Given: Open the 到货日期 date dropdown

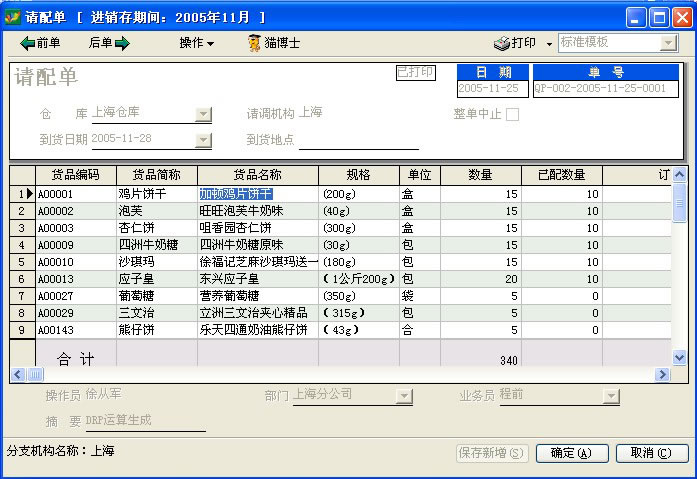Looking at the screenshot, I should coord(203,140).
